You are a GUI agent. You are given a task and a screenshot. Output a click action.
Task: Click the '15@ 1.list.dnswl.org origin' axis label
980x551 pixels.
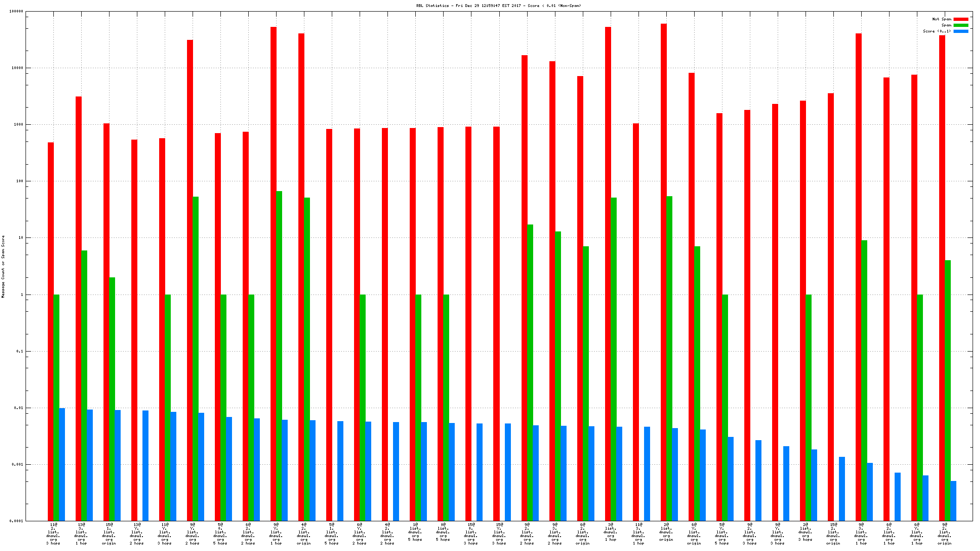[x=109, y=533]
